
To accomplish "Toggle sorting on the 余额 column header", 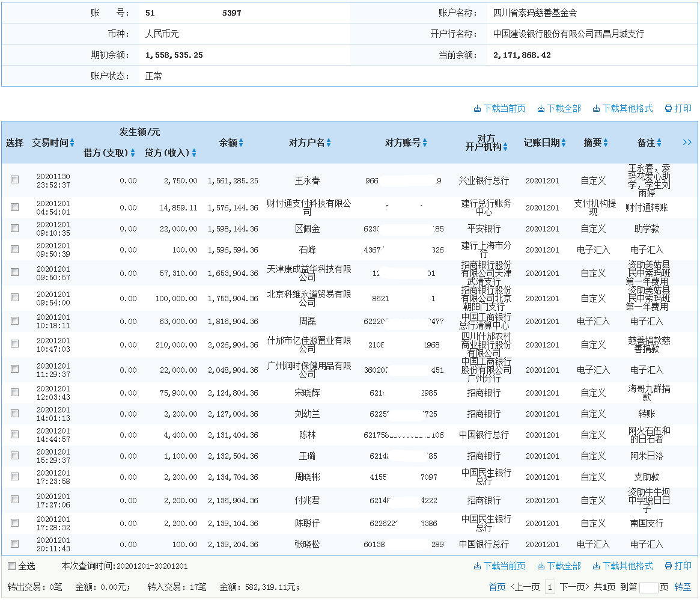I will point(242,142).
